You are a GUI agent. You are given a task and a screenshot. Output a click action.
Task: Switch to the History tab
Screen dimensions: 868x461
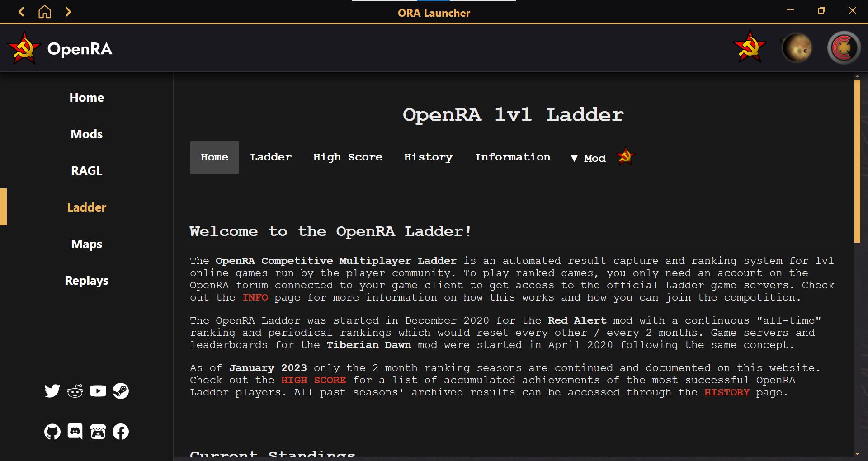428,157
